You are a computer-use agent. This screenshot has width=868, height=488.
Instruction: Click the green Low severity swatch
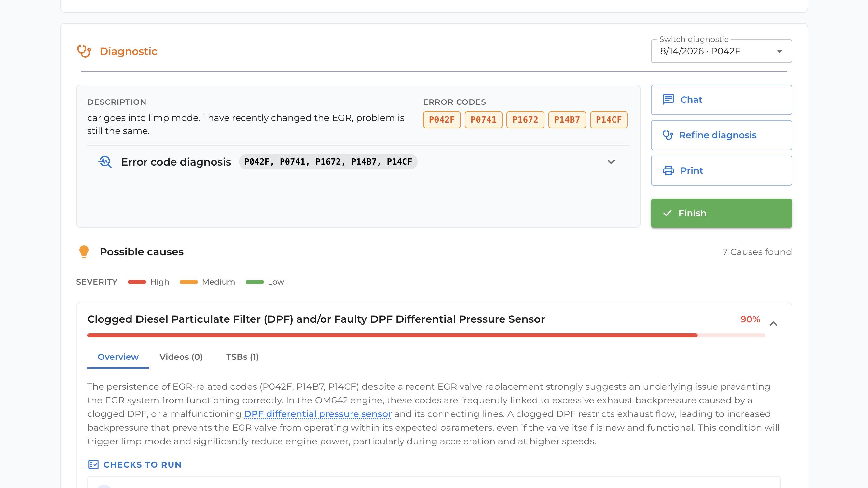coord(255,282)
